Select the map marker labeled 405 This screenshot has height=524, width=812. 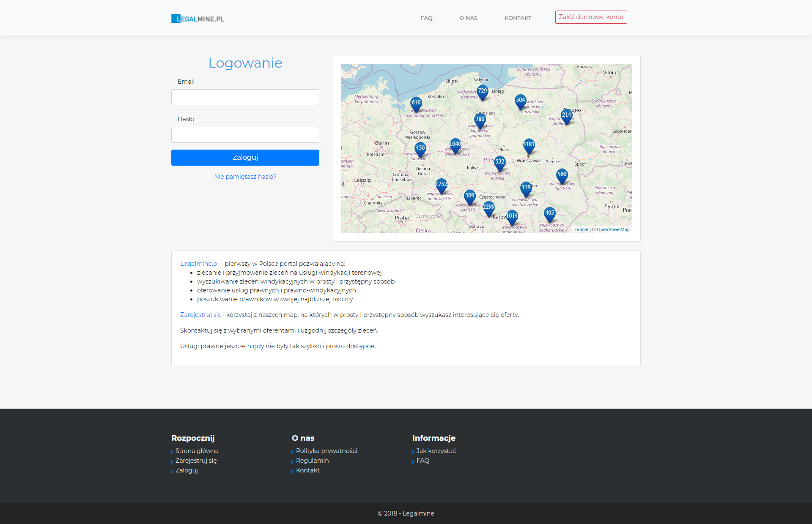pyautogui.click(x=549, y=213)
